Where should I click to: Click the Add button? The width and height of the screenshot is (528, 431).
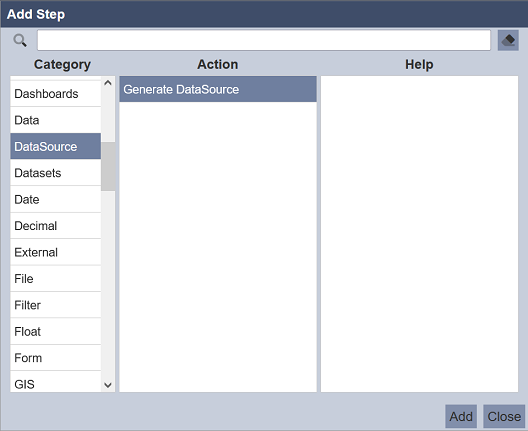pyautogui.click(x=461, y=417)
